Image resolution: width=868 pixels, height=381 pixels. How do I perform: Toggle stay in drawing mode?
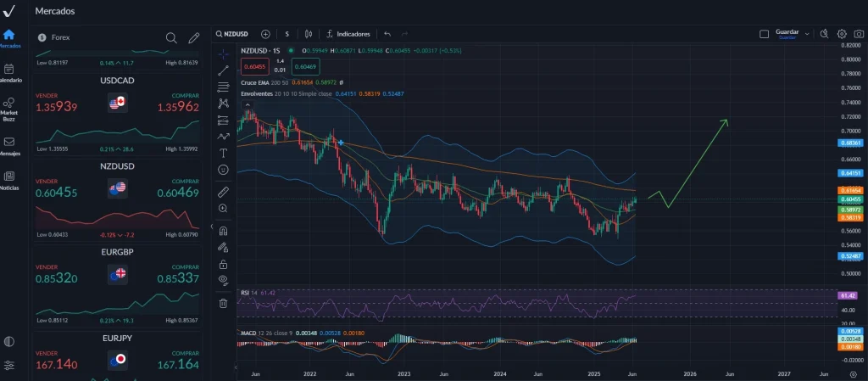coord(223,247)
